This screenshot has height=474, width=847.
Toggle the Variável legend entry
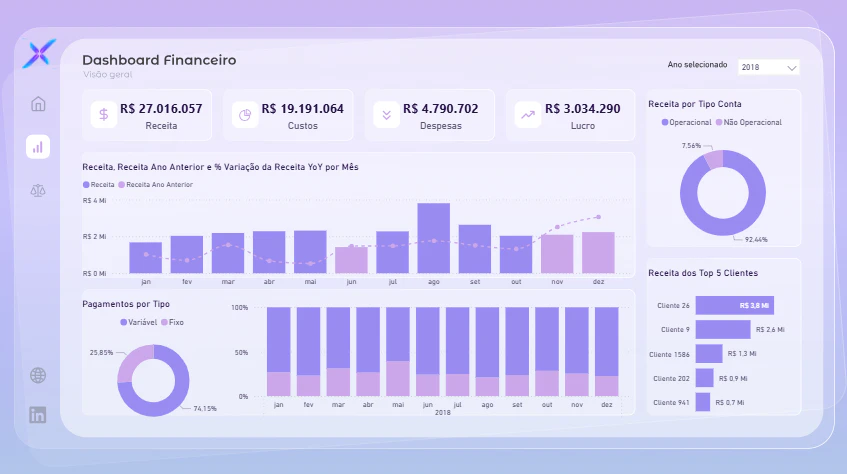[x=138, y=322]
